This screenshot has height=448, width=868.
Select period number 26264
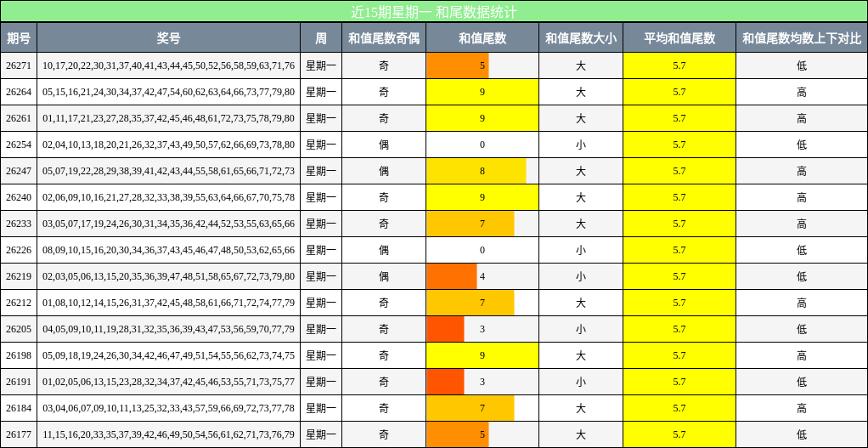click(x=19, y=92)
